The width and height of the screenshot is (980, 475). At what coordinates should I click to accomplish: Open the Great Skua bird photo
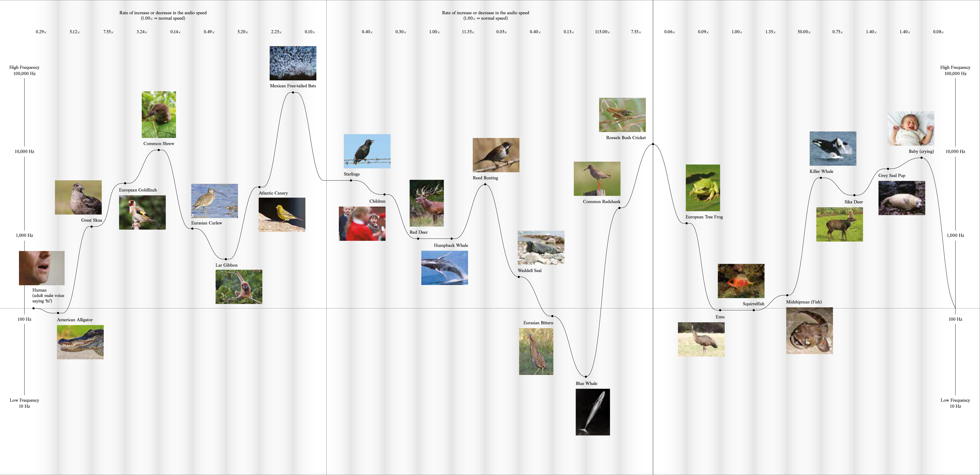(78, 198)
